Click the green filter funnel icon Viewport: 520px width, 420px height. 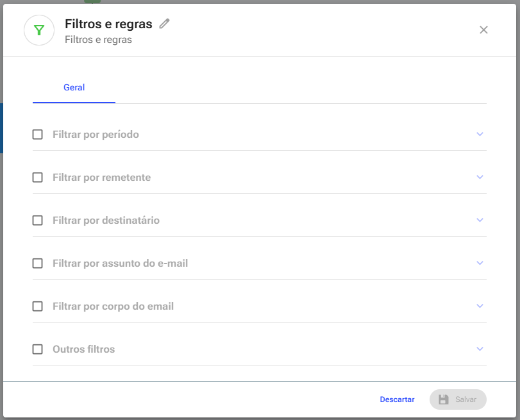pos(39,31)
